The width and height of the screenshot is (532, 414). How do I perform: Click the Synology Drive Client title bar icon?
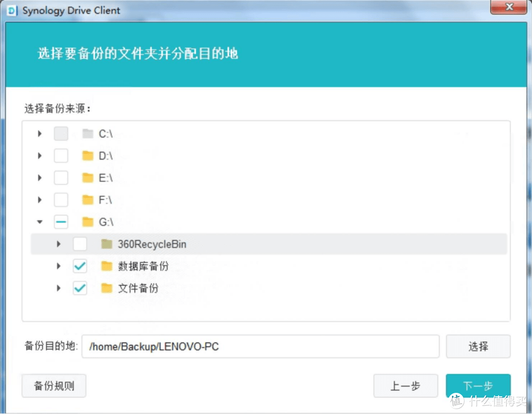click(11, 10)
